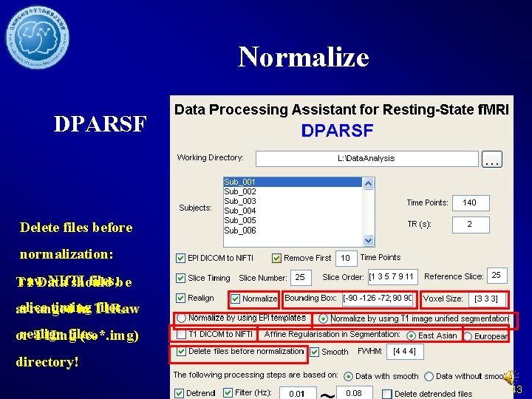532x399 pixels.
Task: Click the TR (s) field
Action: click(x=471, y=225)
